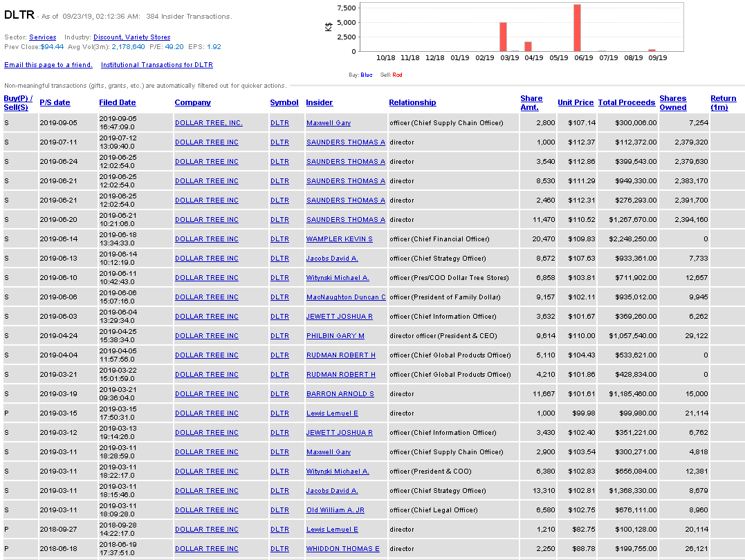Screen dimensions: 745x560
Task: Sort by Unit Price column header
Action: pos(576,102)
